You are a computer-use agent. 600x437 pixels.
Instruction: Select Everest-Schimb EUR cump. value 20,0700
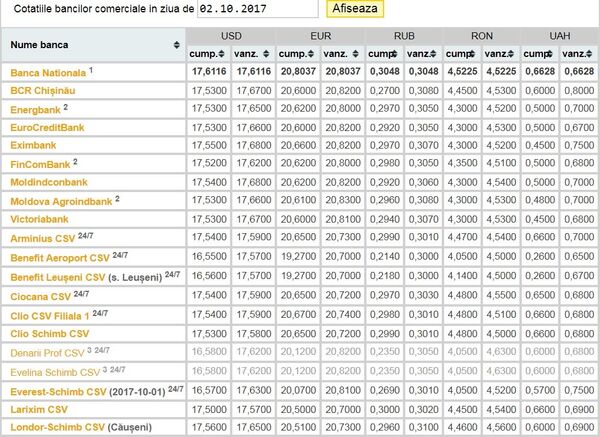[298, 390]
